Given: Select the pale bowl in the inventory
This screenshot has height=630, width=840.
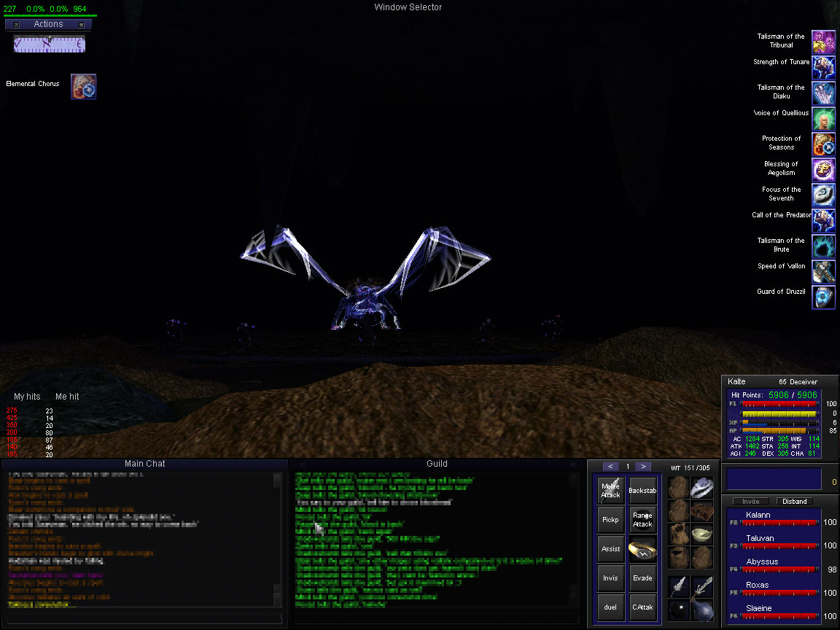Looking at the screenshot, I should (x=701, y=534).
